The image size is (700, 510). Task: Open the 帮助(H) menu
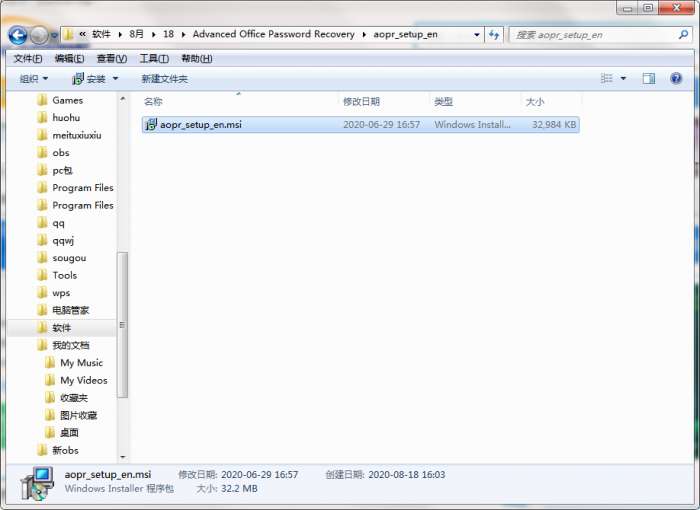coord(196,59)
